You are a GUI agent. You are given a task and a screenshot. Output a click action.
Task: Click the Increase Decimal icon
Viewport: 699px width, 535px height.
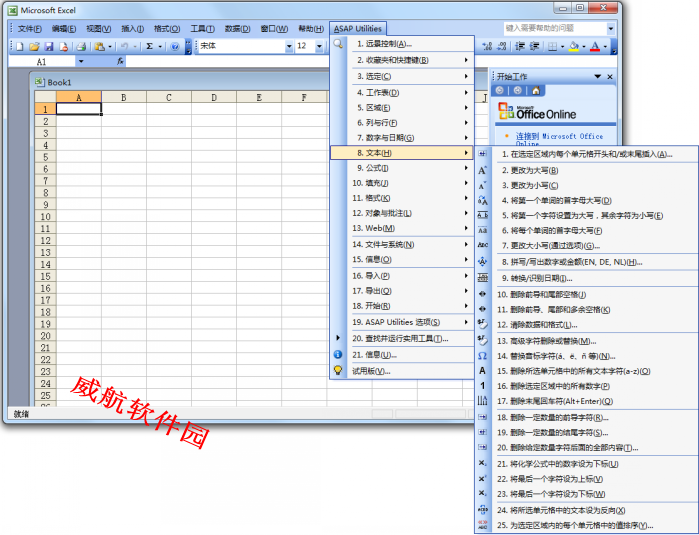point(487,46)
